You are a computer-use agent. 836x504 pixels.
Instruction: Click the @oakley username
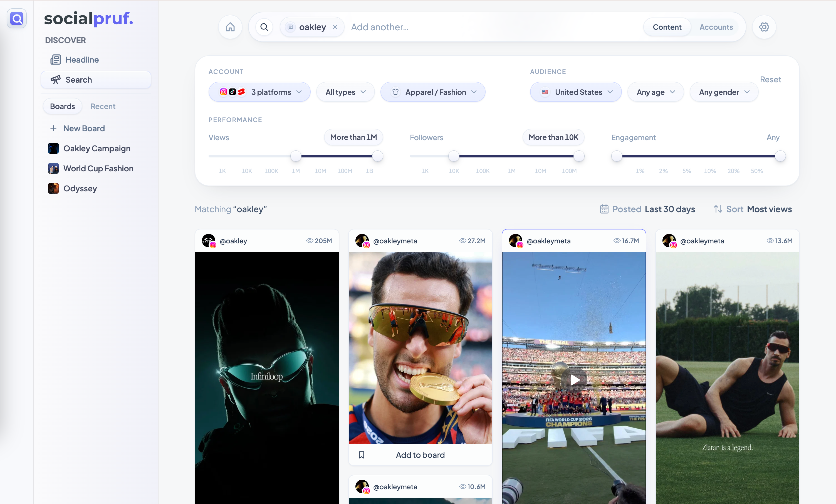point(233,241)
